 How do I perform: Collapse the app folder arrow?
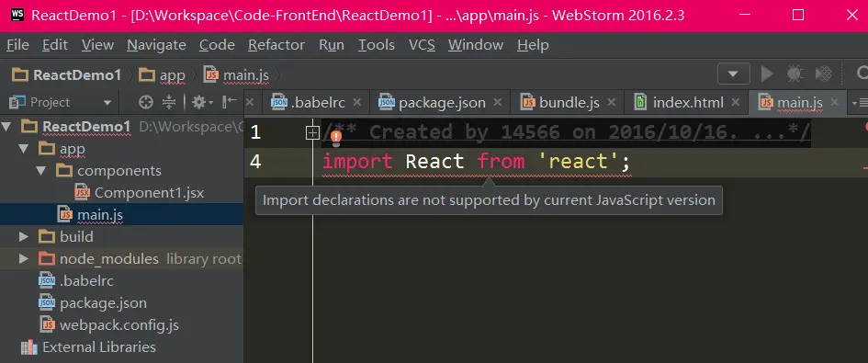[23, 149]
